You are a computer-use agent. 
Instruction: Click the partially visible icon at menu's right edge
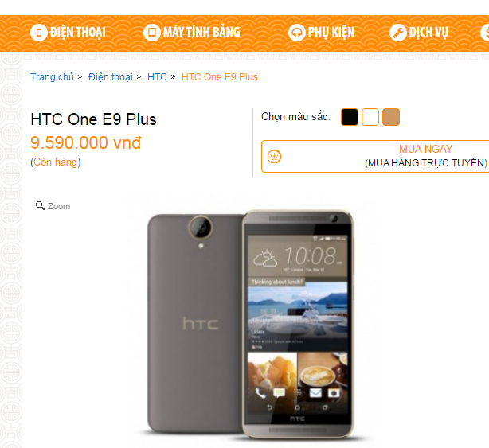click(485, 33)
